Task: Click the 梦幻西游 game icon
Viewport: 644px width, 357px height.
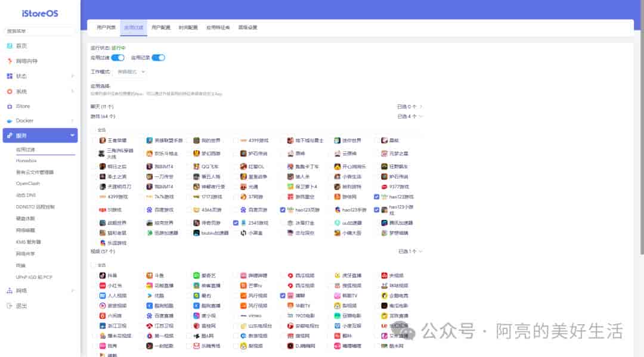Action: tap(196, 154)
